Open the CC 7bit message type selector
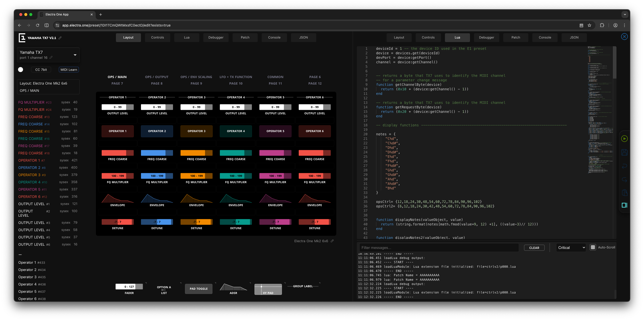This screenshot has height=320, width=644. coord(41,70)
